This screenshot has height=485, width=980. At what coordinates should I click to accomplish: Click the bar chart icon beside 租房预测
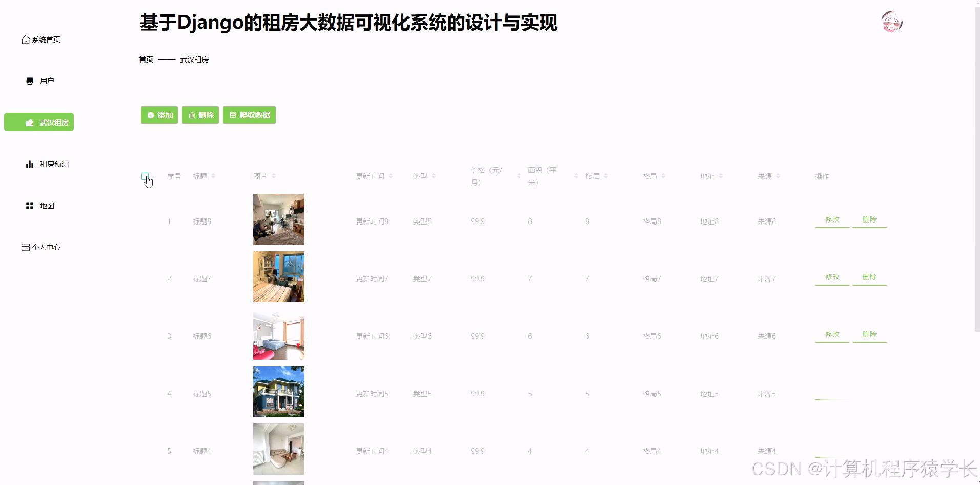point(29,164)
